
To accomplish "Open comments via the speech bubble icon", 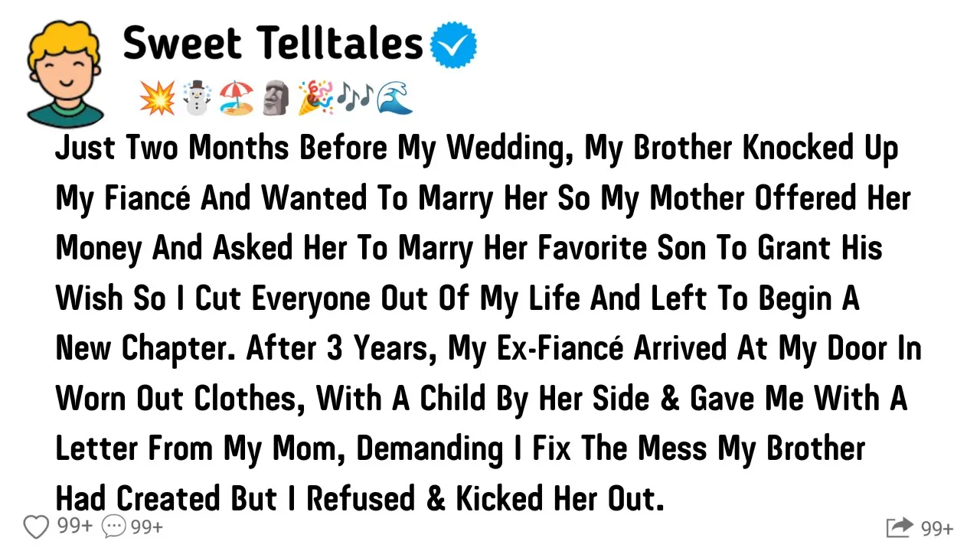I will (x=114, y=527).
